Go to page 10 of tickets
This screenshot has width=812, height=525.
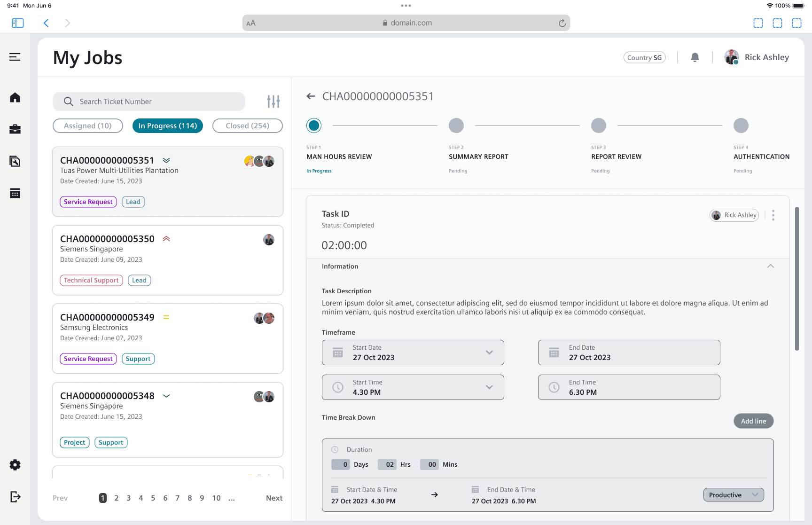[x=216, y=498]
